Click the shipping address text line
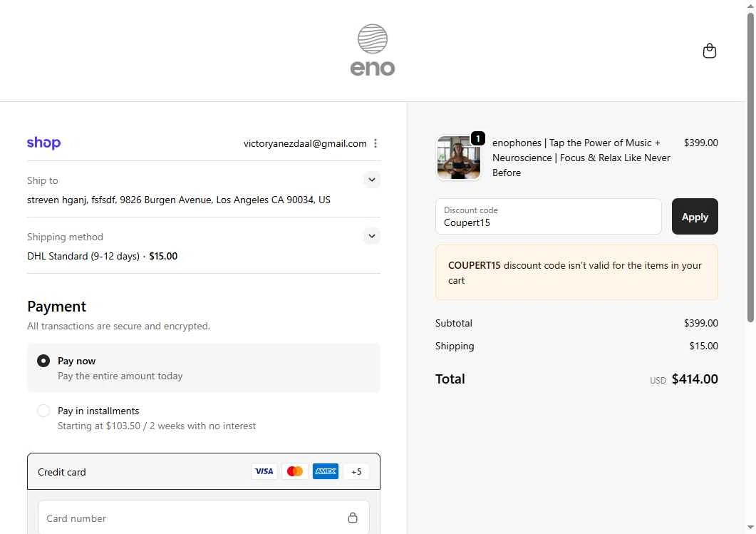The height and width of the screenshot is (534, 756). (178, 200)
